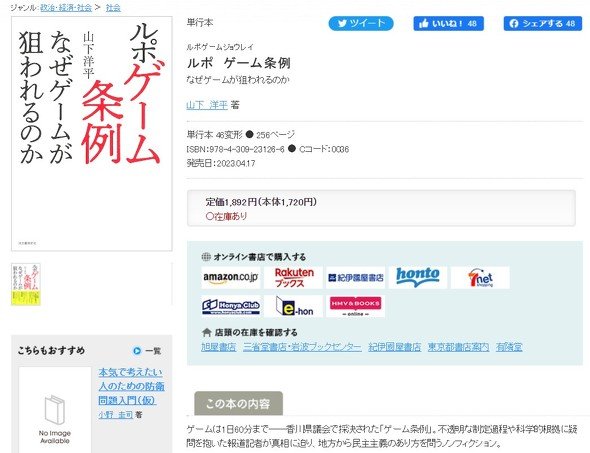Screen dimensions: 590x453
Task: Click the No Image Available placeholder
Action: (55, 410)
